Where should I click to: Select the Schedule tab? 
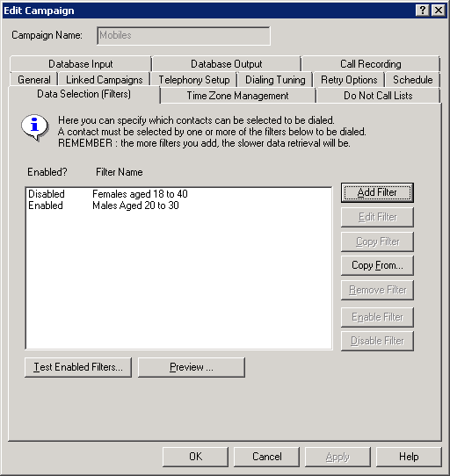412,80
